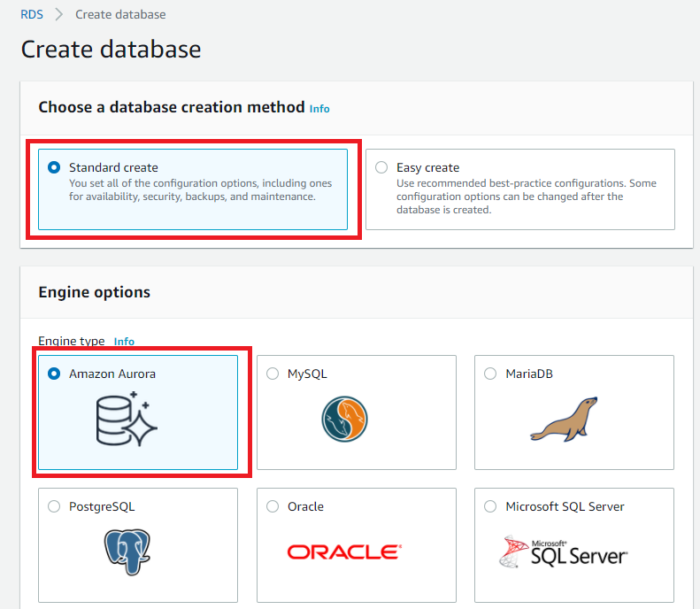Screen dimensions: 700x609
Task: Click the Oracle red logo
Action: (344, 552)
